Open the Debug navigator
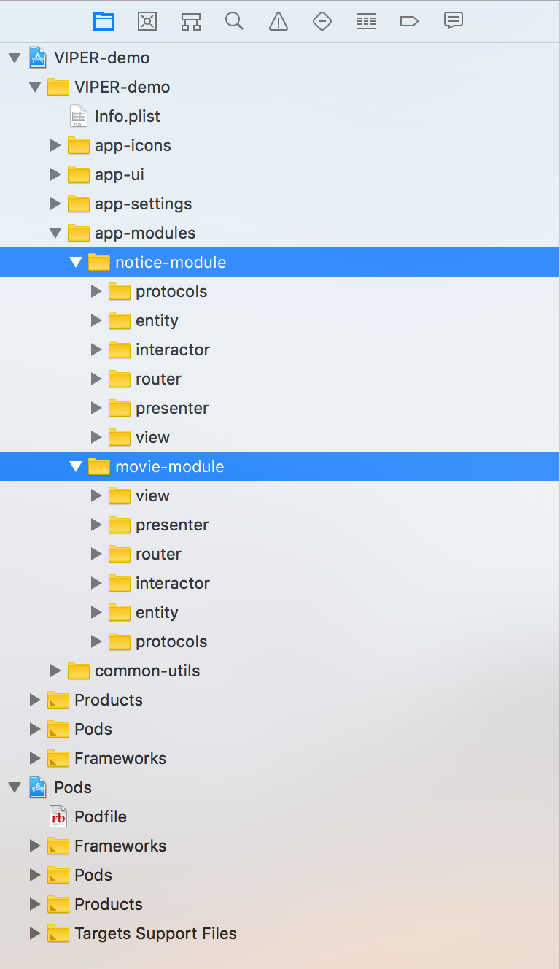This screenshot has height=969, width=560. tap(365, 20)
